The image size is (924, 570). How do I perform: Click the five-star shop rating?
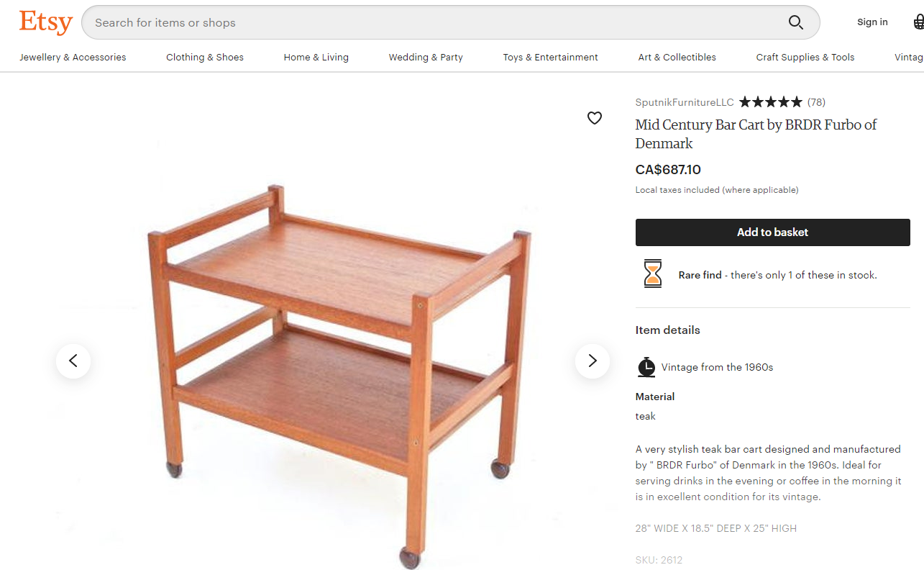(770, 102)
